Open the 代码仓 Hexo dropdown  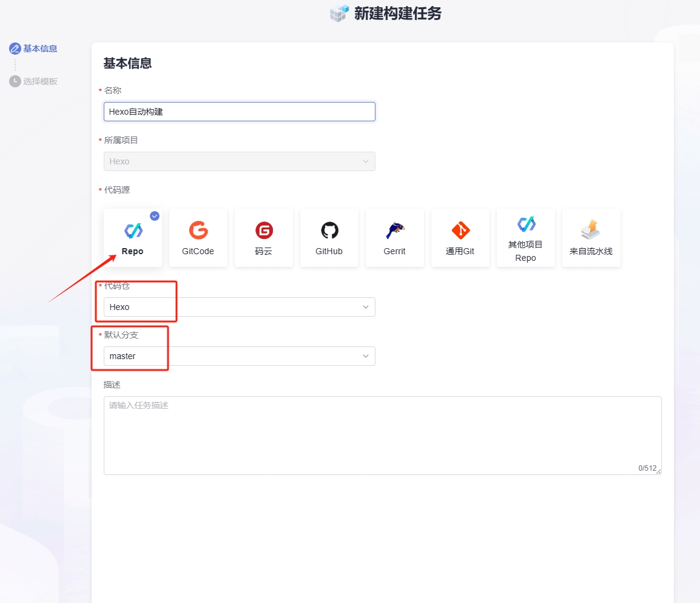pos(239,307)
